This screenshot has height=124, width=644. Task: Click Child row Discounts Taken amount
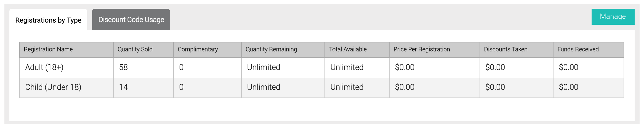coord(495,87)
